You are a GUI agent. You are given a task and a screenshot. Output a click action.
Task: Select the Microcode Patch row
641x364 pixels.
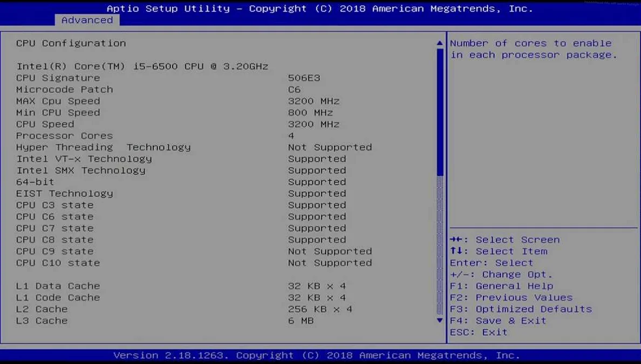[64, 90]
